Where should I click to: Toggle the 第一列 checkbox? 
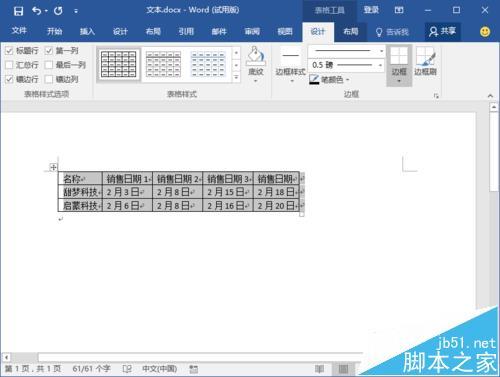pyautogui.click(x=49, y=51)
